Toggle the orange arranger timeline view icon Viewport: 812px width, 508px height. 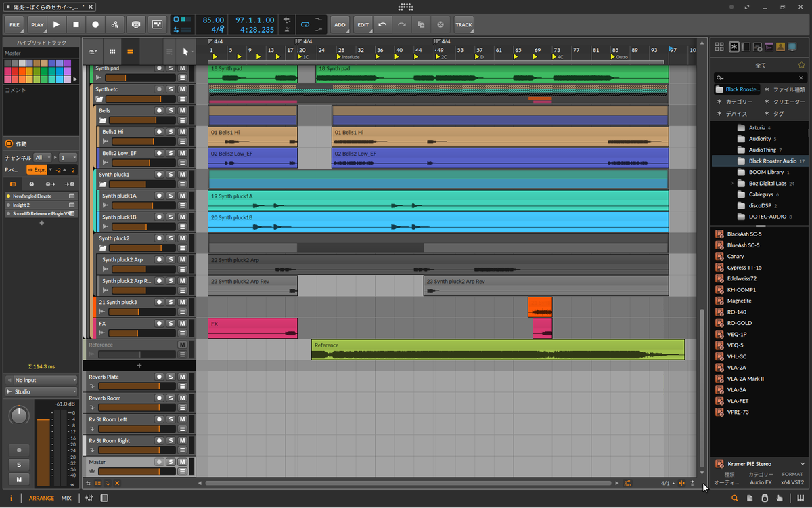(x=130, y=51)
